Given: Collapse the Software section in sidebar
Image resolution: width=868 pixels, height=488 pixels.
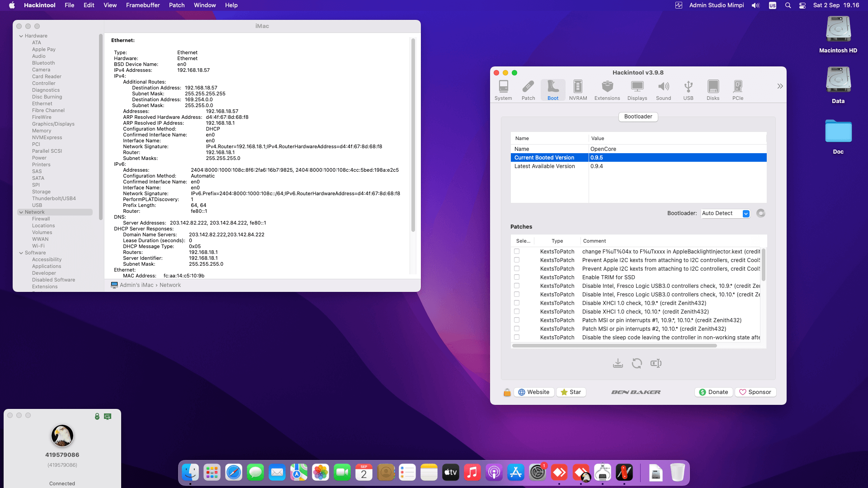Looking at the screenshot, I should point(21,253).
